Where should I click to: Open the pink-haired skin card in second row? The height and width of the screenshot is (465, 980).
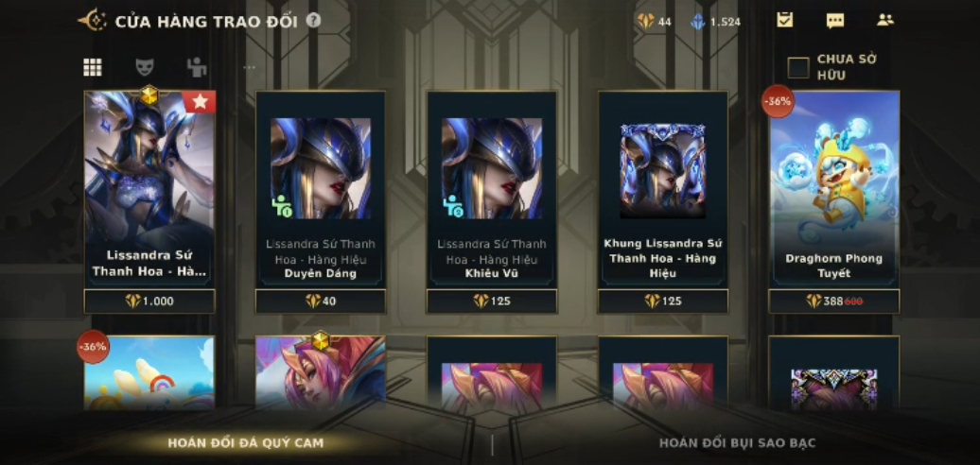coord(321,373)
